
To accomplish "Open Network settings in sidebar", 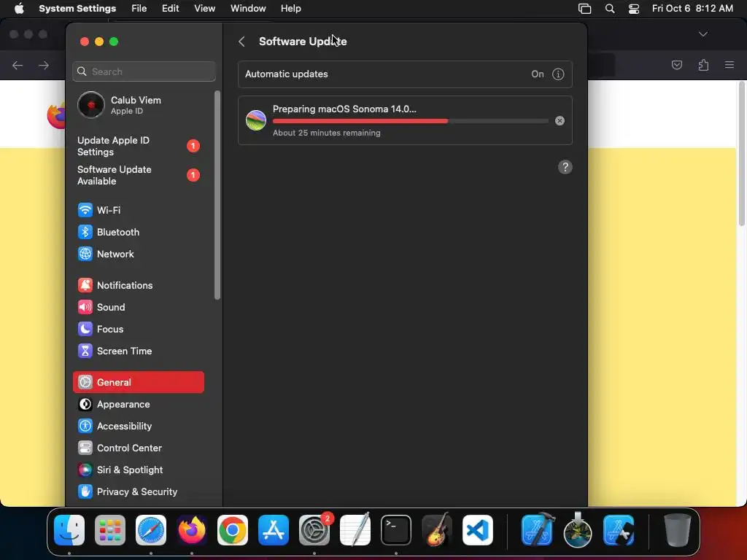I will coord(139,254).
